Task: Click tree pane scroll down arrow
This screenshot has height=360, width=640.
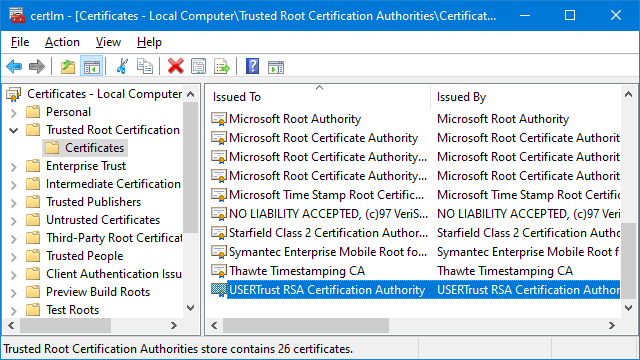Action: (x=191, y=308)
